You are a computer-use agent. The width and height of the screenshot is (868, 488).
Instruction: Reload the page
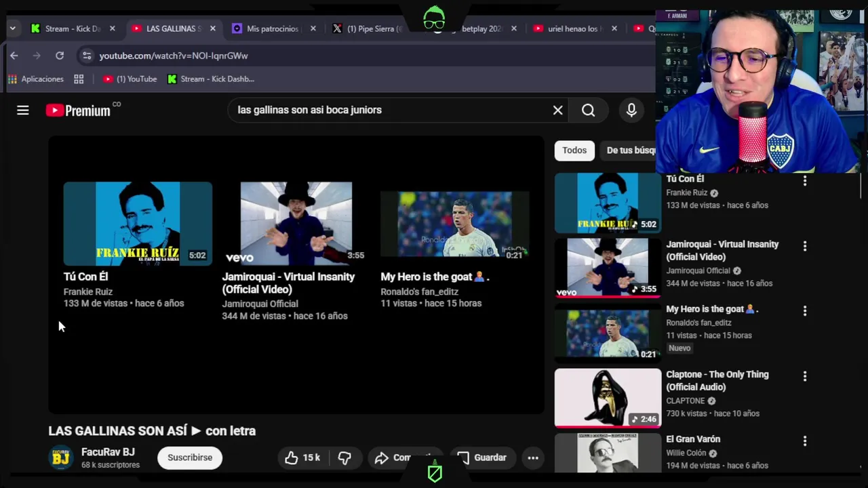60,56
